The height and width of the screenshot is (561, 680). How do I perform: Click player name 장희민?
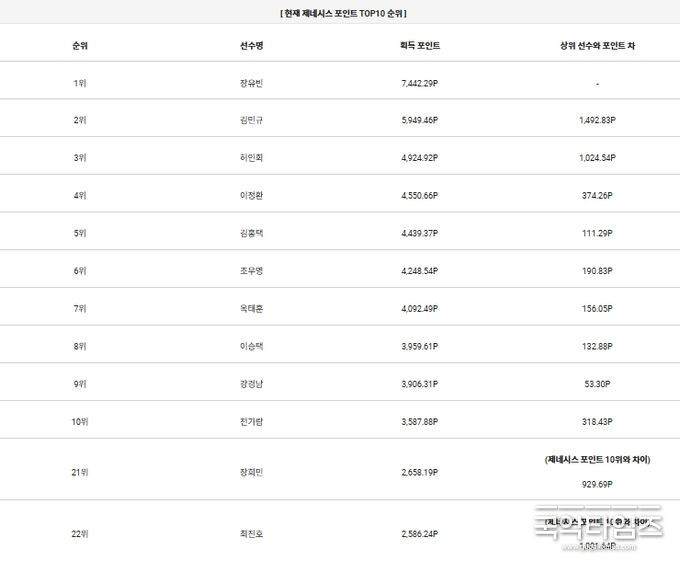coord(252,472)
